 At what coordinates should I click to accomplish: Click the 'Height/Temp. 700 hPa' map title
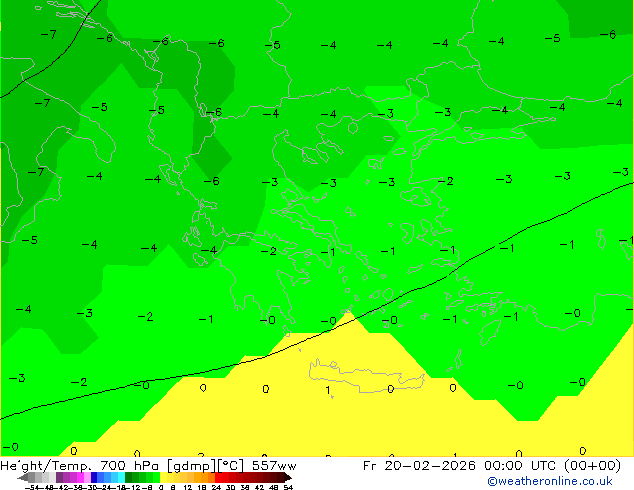pyautogui.click(x=80, y=466)
